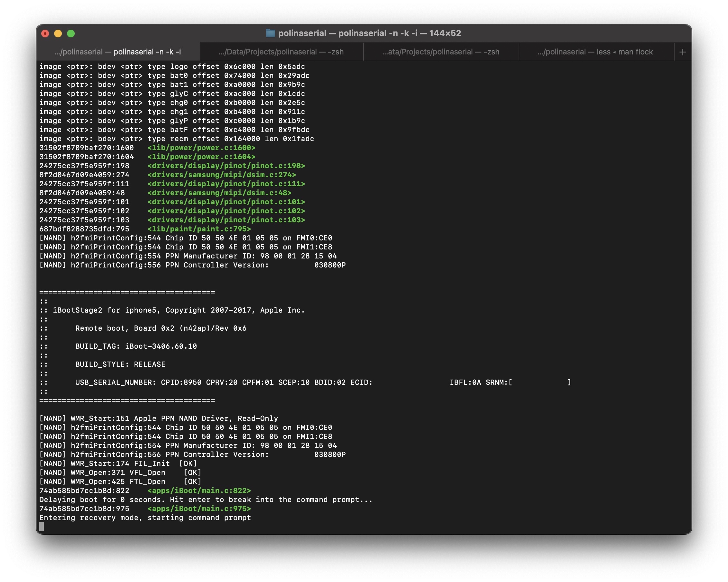The height and width of the screenshot is (582, 728).
Task: Click green text '<apps/iBoot/main.c:822>'
Action: pyautogui.click(x=199, y=490)
